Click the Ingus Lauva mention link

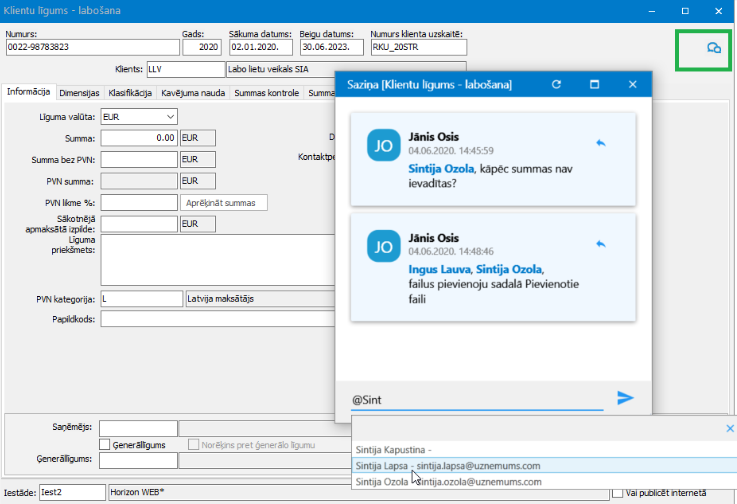pyautogui.click(x=439, y=269)
